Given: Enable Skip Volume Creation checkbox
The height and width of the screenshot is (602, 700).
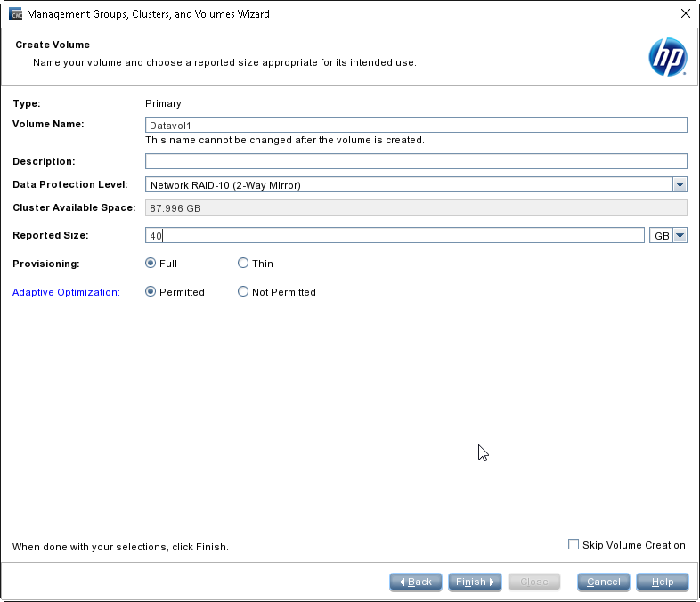Looking at the screenshot, I should click(x=574, y=544).
